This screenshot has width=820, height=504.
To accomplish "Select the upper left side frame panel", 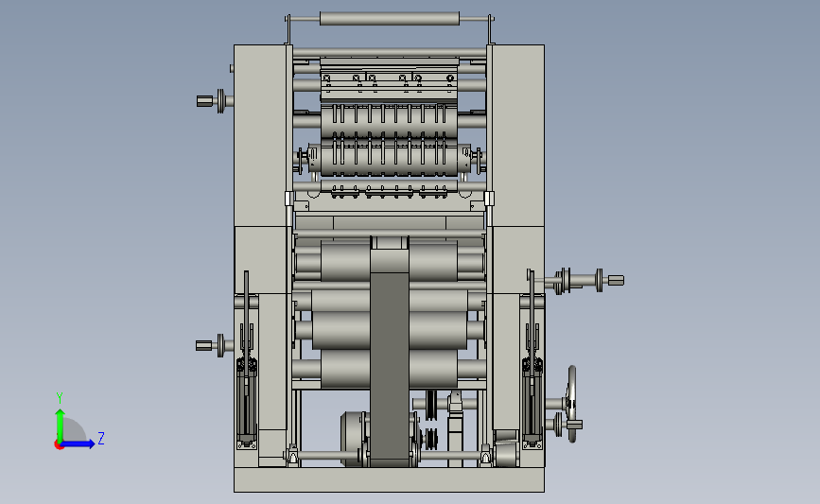I will [x=260, y=135].
